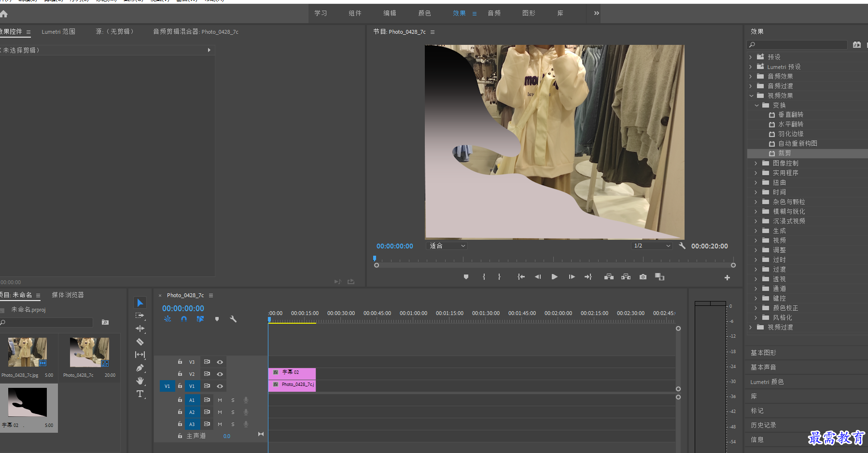Mute the A1 audio track
The width and height of the screenshot is (868, 453).
[220, 400]
